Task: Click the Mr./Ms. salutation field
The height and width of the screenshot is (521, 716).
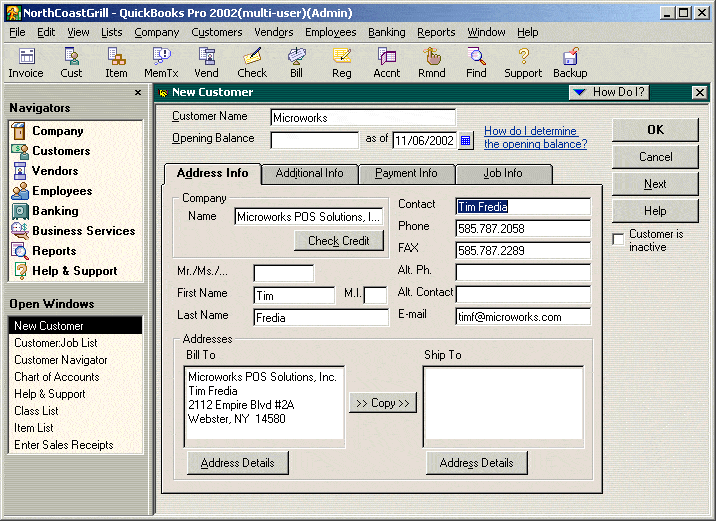Action: pos(284,274)
